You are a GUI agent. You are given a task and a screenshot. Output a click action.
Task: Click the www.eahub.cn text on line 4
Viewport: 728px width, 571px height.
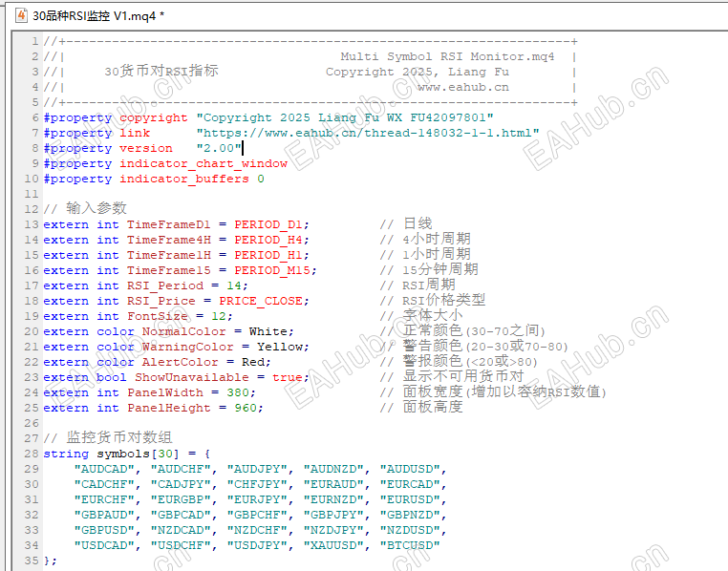tap(463, 87)
